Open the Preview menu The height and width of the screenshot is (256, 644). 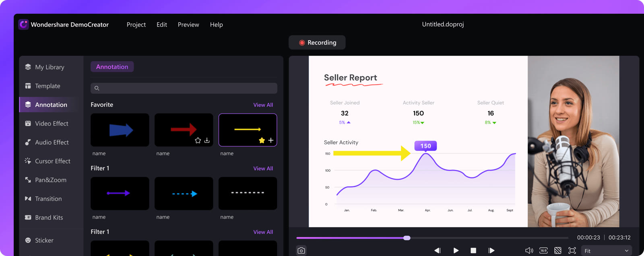188,25
